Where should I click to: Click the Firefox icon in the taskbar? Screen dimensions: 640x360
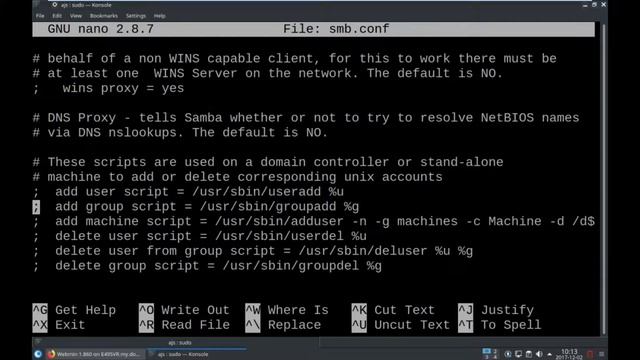click(x=51, y=354)
